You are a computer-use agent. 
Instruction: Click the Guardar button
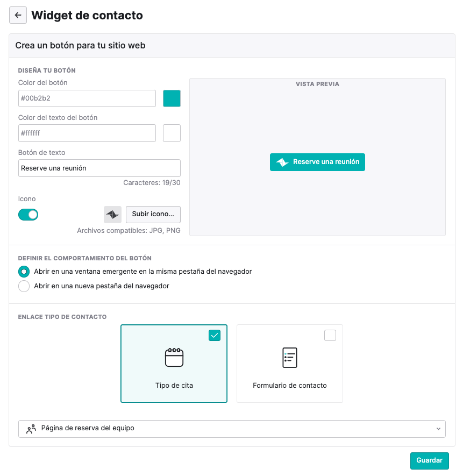pos(429,460)
